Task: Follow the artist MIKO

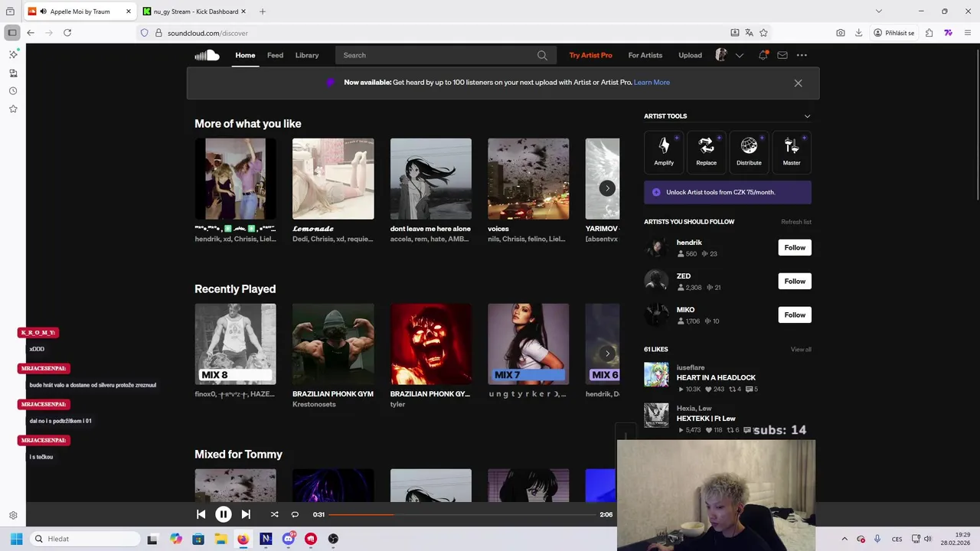Action: tap(795, 315)
